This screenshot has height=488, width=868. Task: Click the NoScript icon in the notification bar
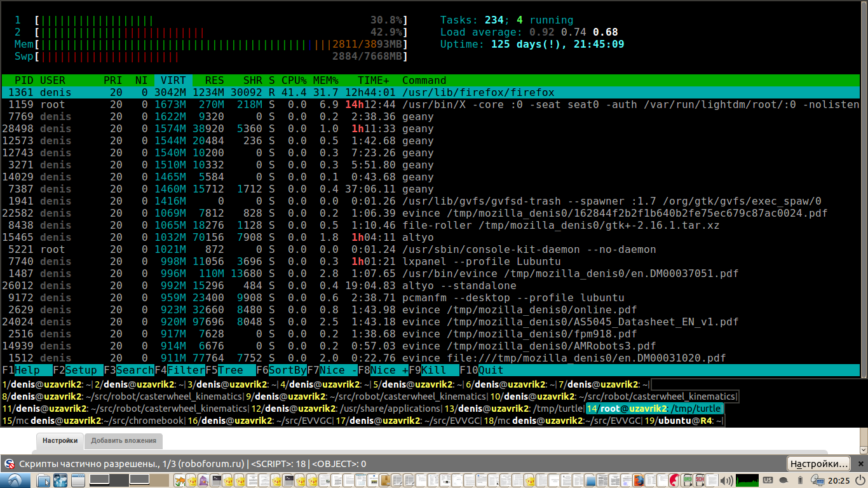[x=10, y=464]
